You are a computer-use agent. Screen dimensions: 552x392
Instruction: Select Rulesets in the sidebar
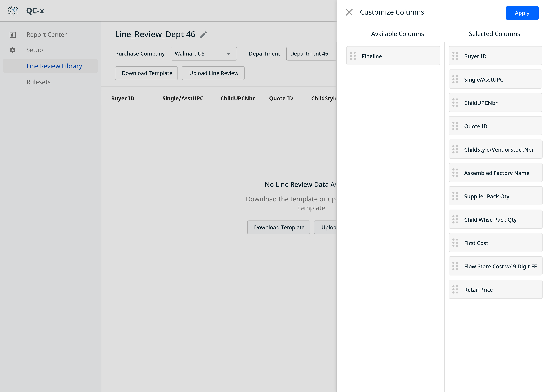pos(38,82)
